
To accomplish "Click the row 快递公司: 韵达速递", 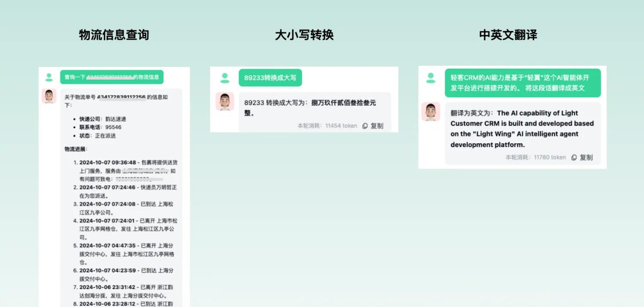I will 103,119.
